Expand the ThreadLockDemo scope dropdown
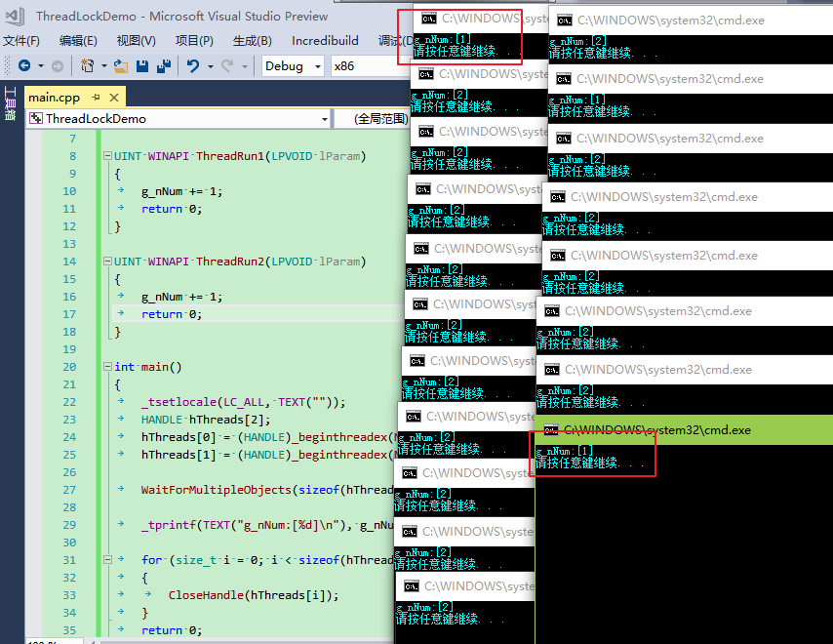 tap(325, 119)
